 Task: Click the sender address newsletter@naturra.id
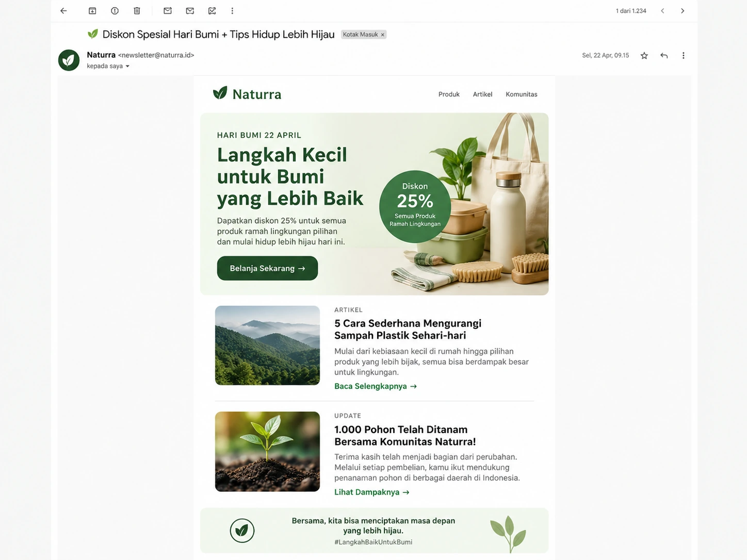(x=156, y=55)
